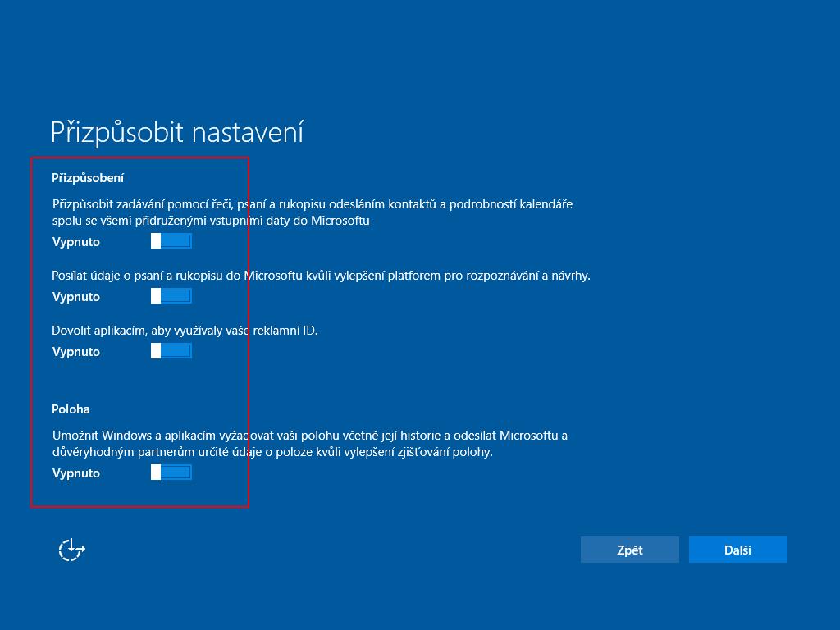
Task: Select the Poloha section heading
Action: pyautogui.click(x=71, y=409)
